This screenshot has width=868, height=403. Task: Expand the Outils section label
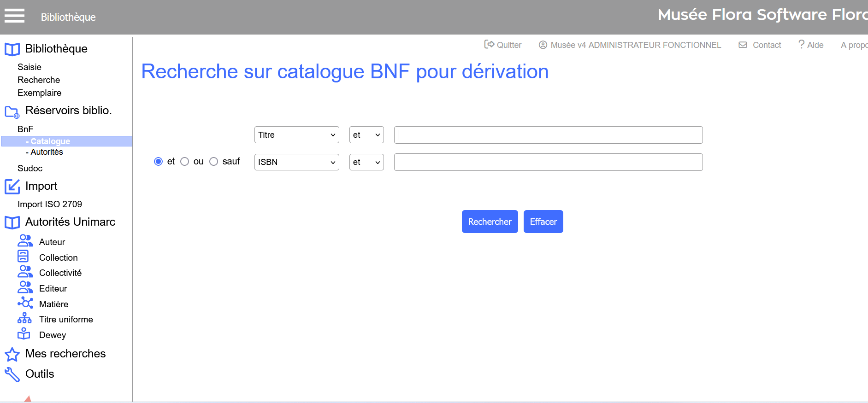[x=40, y=374]
